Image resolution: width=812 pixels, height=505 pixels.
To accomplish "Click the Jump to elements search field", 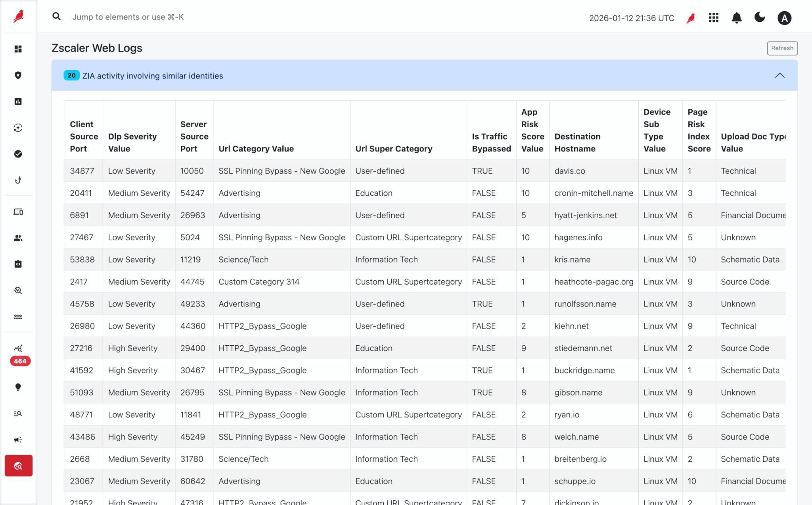I will [x=128, y=17].
